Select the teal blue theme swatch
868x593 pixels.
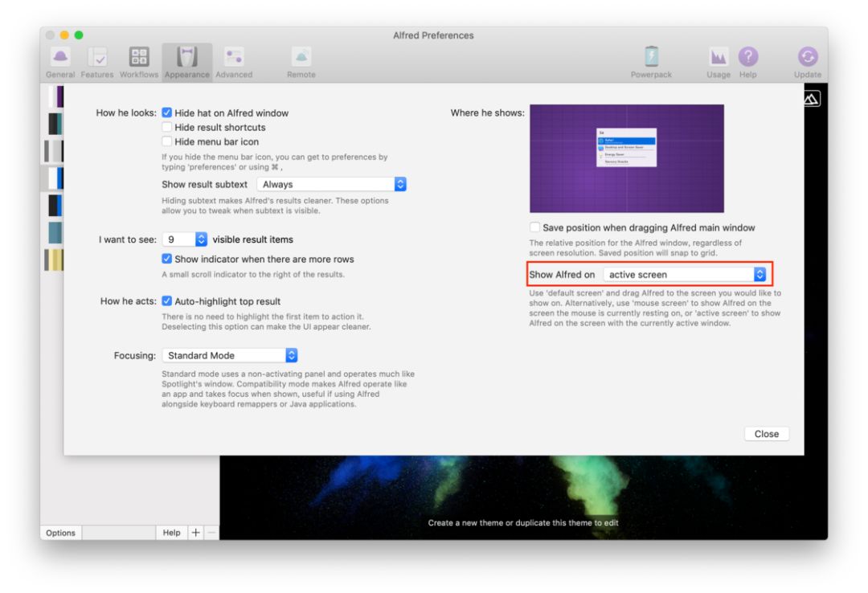pyautogui.click(x=55, y=232)
